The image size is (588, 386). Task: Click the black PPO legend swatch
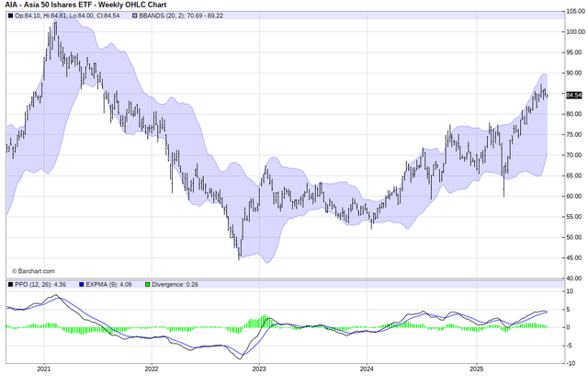[10, 285]
